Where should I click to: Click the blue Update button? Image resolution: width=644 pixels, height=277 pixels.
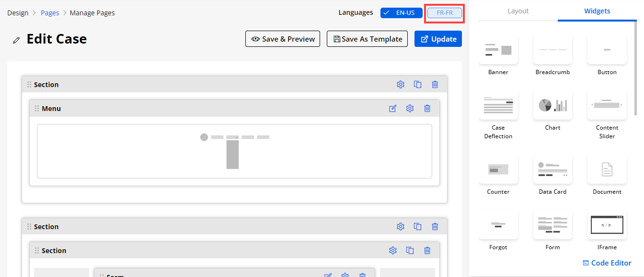pyautogui.click(x=438, y=39)
